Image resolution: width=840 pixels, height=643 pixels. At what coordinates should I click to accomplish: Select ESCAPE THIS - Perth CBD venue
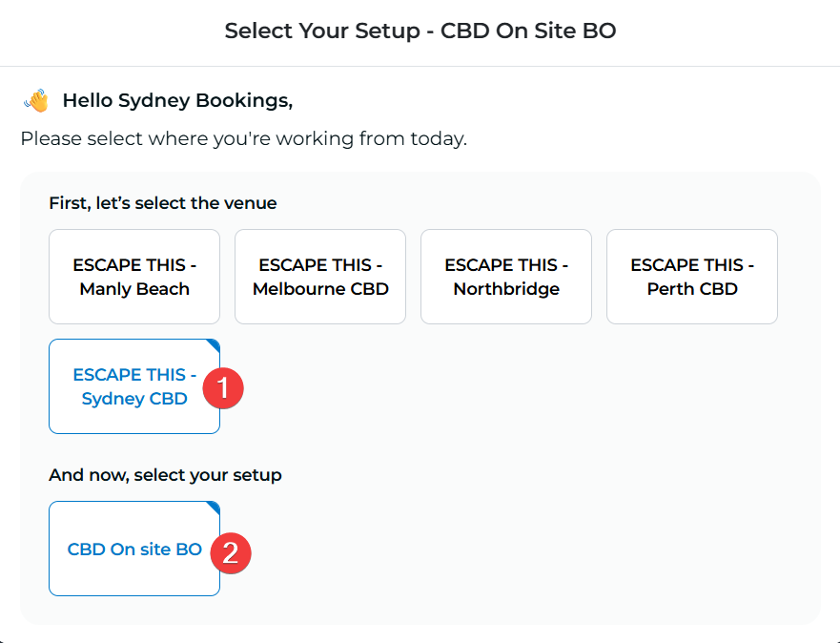click(x=692, y=277)
